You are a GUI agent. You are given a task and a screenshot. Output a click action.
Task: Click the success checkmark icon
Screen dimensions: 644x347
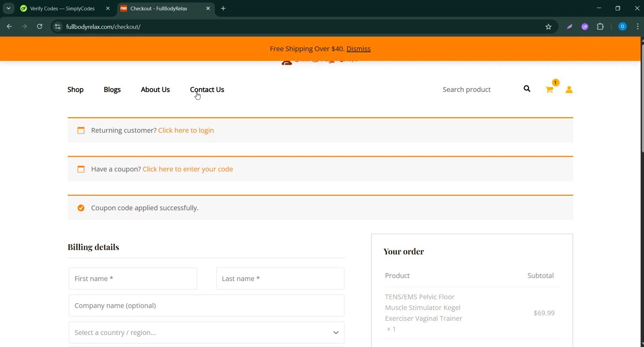click(x=81, y=208)
